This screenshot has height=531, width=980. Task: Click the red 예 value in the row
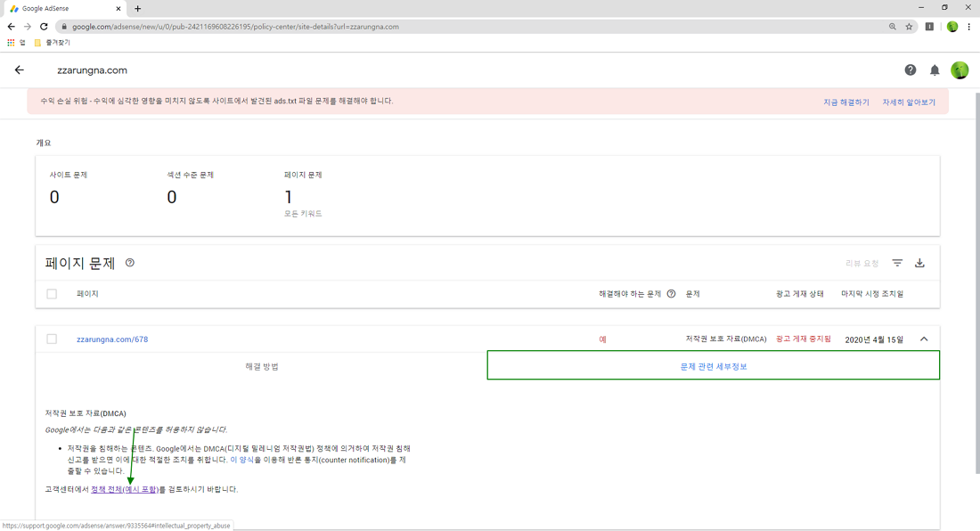pyautogui.click(x=602, y=339)
